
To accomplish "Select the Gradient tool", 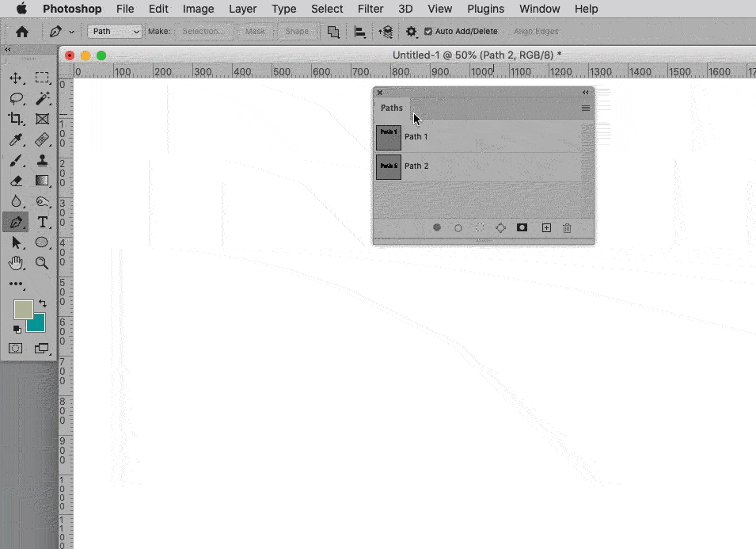I will pyautogui.click(x=42, y=181).
